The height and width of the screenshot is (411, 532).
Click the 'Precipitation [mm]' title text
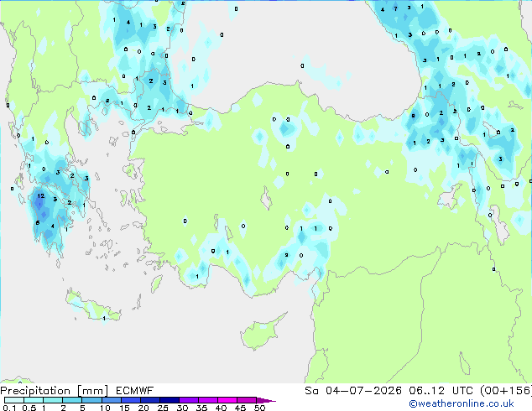tap(55, 391)
